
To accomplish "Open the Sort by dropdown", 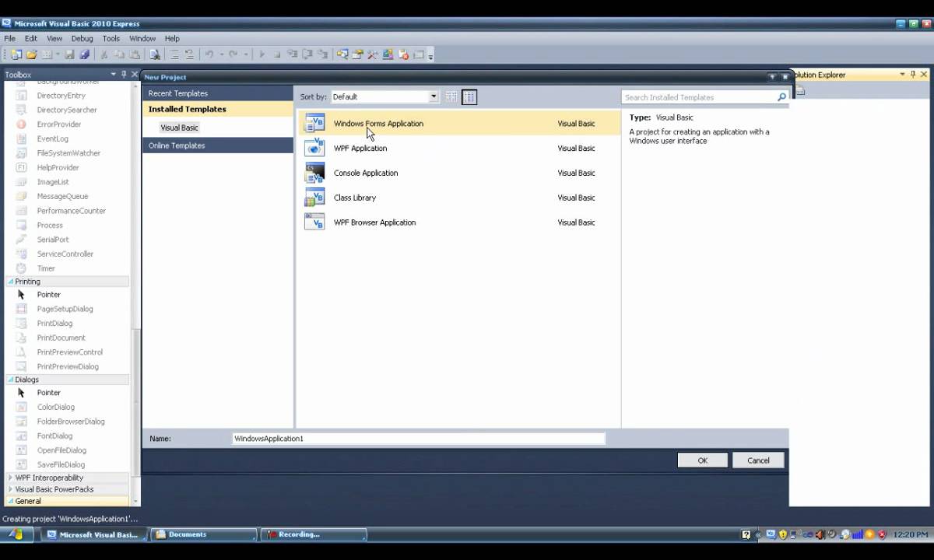I will [433, 96].
